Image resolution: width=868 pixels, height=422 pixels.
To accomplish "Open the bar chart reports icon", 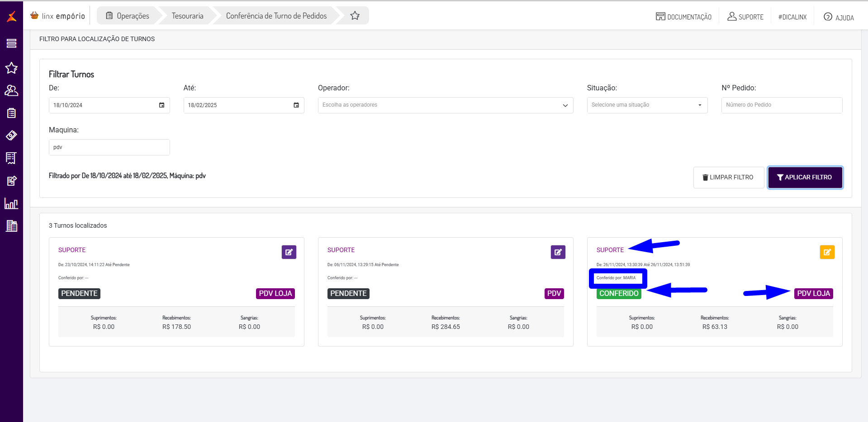I will (11, 204).
